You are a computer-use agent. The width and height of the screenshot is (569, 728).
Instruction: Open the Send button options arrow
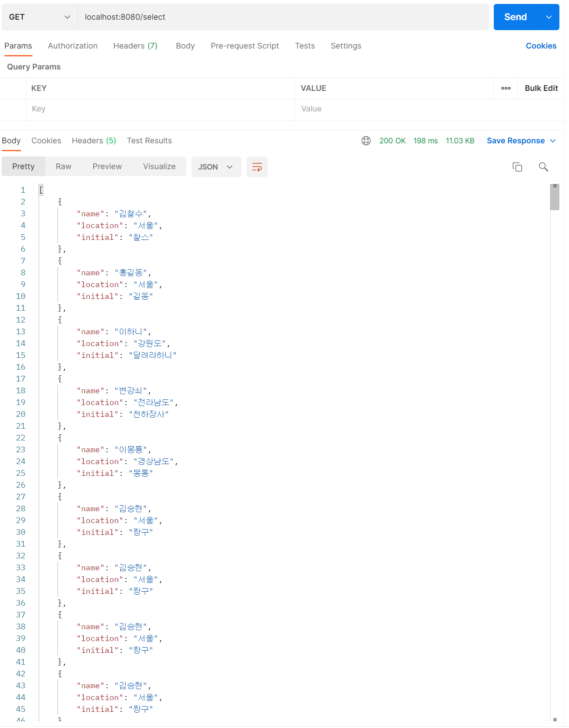pyautogui.click(x=549, y=17)
